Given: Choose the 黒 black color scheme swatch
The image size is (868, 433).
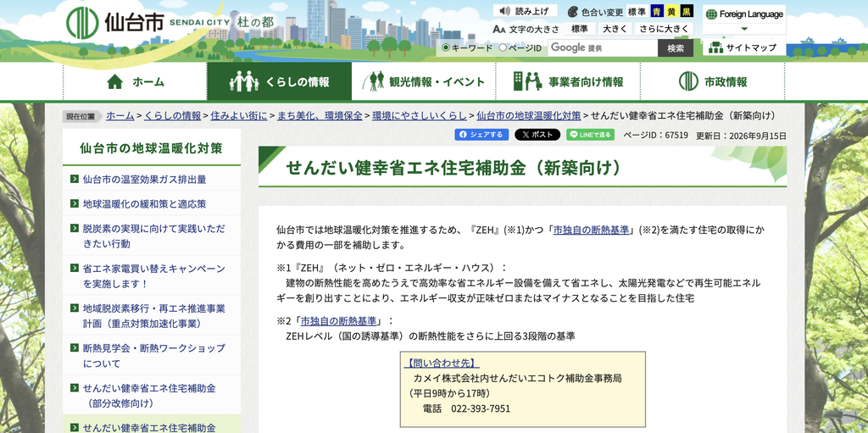Looking at the screenshot, I should tap(687, 12).
